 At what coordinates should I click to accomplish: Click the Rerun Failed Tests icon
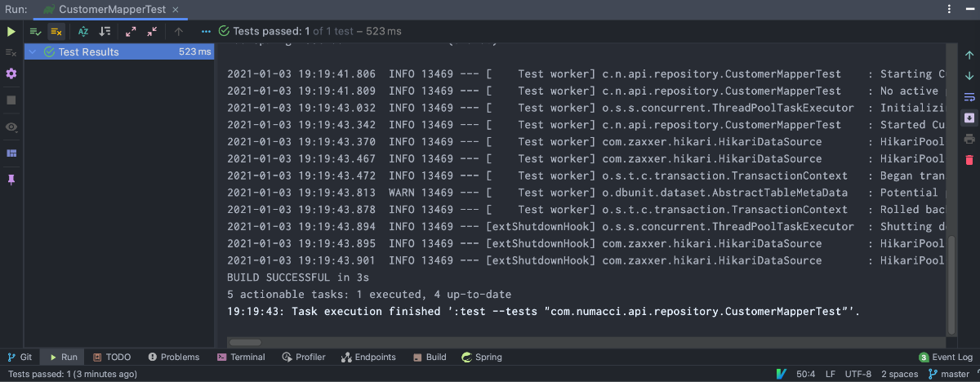[11, 52]
